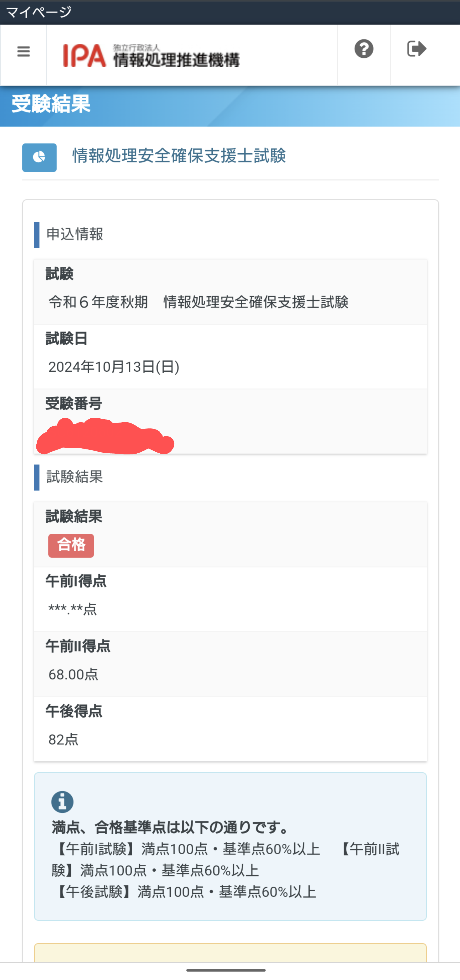
Task: Click the 午前II score 68.00点
Action: pos(73,674)
